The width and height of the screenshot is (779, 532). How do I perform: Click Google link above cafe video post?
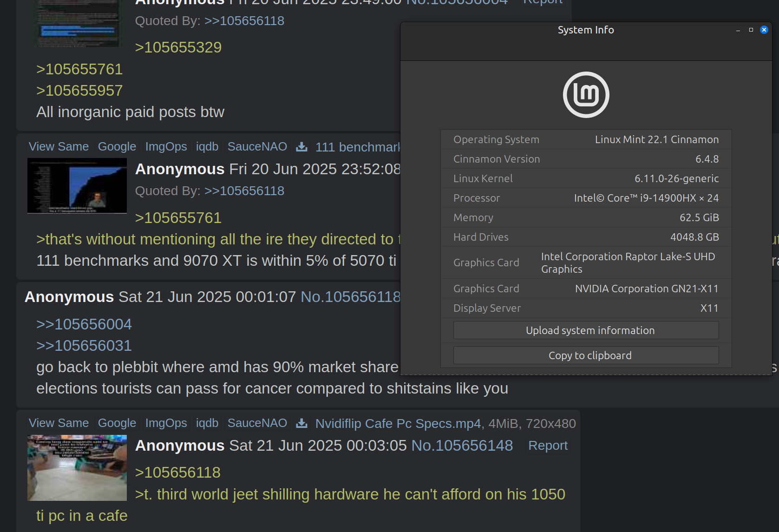117,423
